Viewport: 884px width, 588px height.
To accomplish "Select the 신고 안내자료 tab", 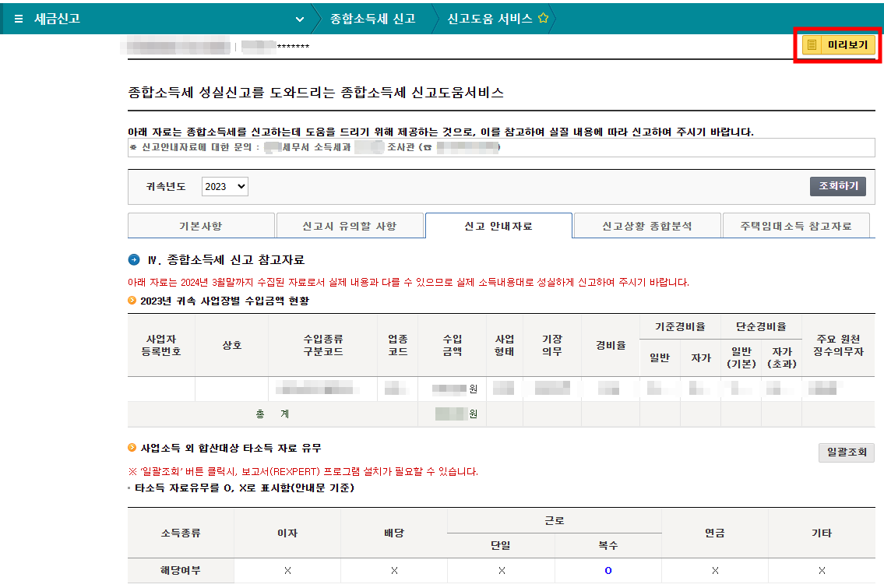I will [499, 225].
